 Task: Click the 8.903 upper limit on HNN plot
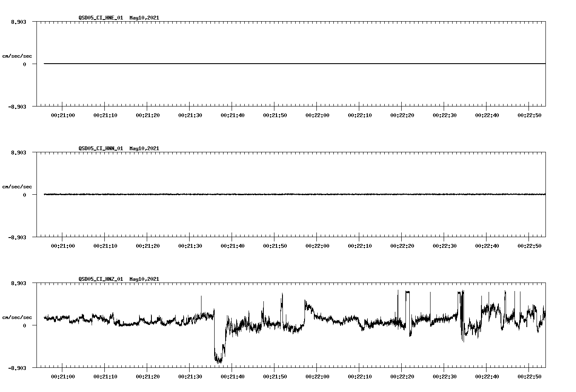point(19,153)
